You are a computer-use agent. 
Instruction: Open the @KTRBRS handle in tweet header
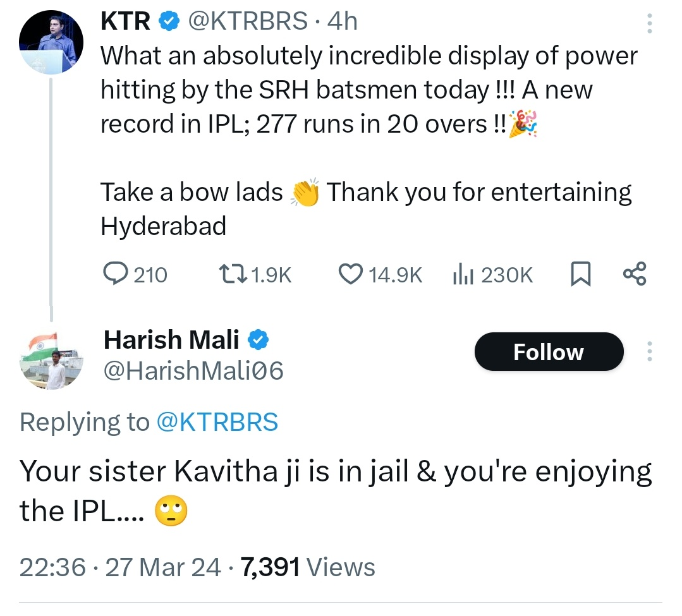pyautogui.click(x=248, y=21)
